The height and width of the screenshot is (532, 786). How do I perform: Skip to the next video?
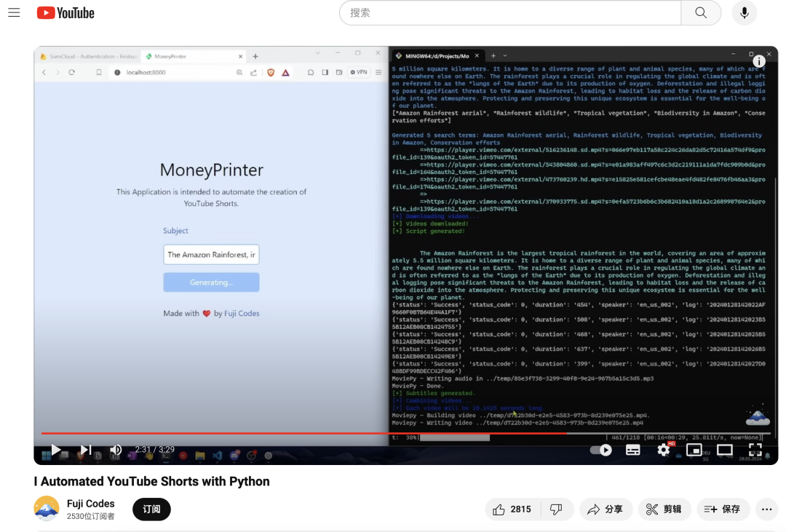click(x=86, y=450)
